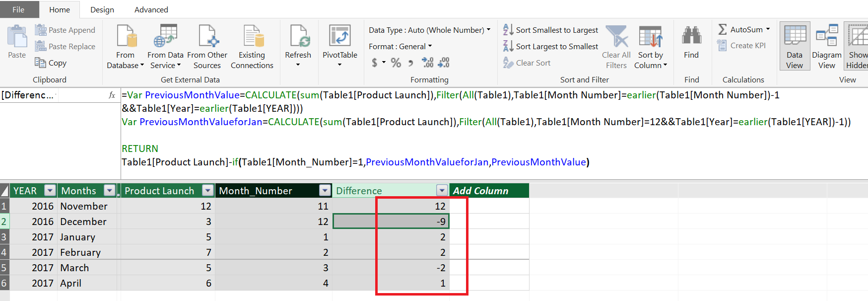
Task: Click AutoSum sigma icon
Action: 723,29
